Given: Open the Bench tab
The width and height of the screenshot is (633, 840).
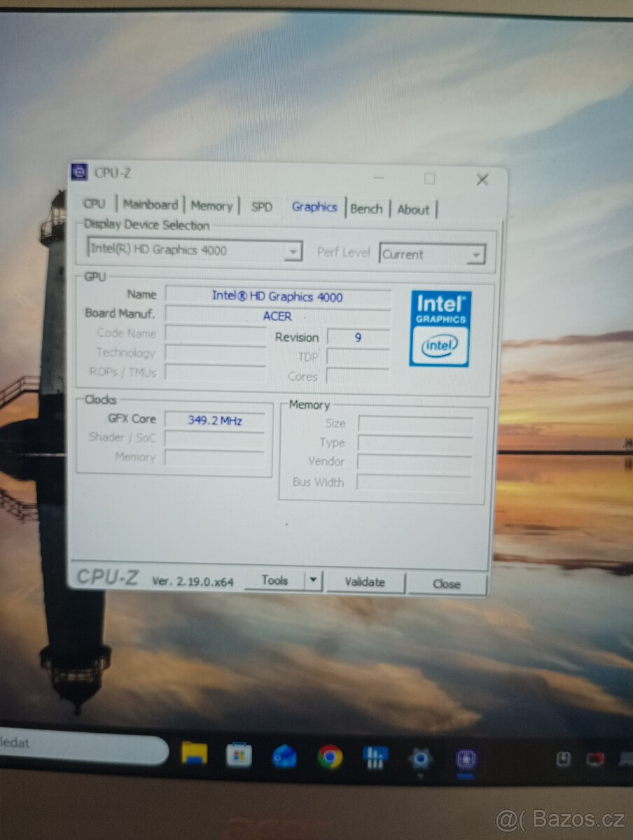Looking at the screenshot, I should click(x=366, y=209).
